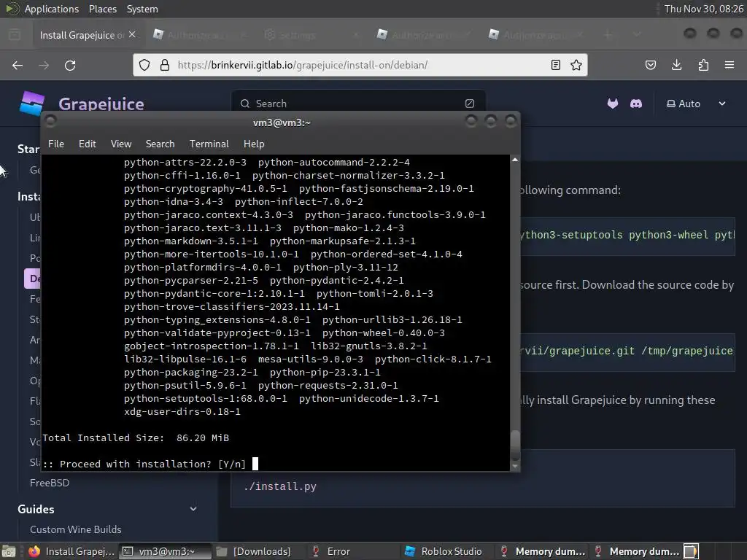
Task: Click the terminal scrollbar thumb
Action: (x=515, y=446)
